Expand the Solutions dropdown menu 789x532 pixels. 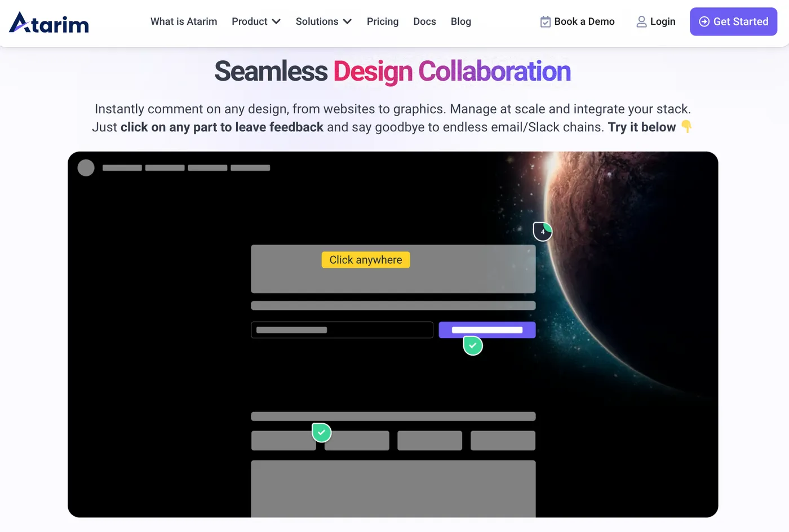(323, 21)
